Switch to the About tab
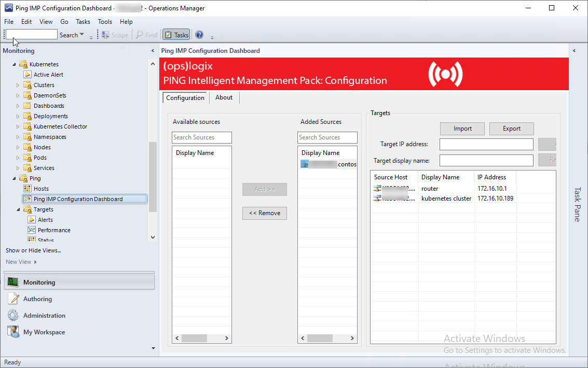Image resolution: width=588 pixels, height=368 pixels. point(224,97)
